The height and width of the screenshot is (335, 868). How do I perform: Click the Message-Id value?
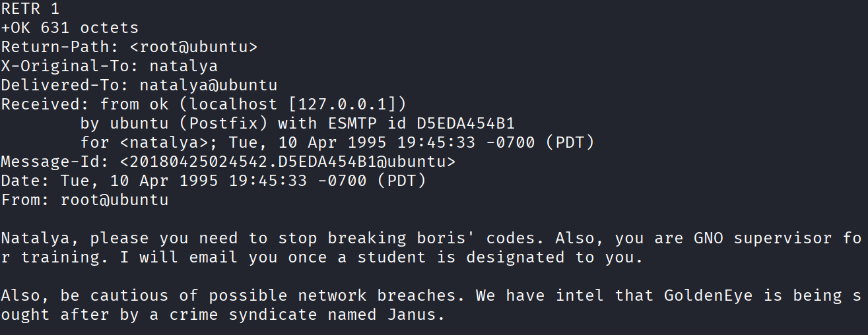pos(288,162)
